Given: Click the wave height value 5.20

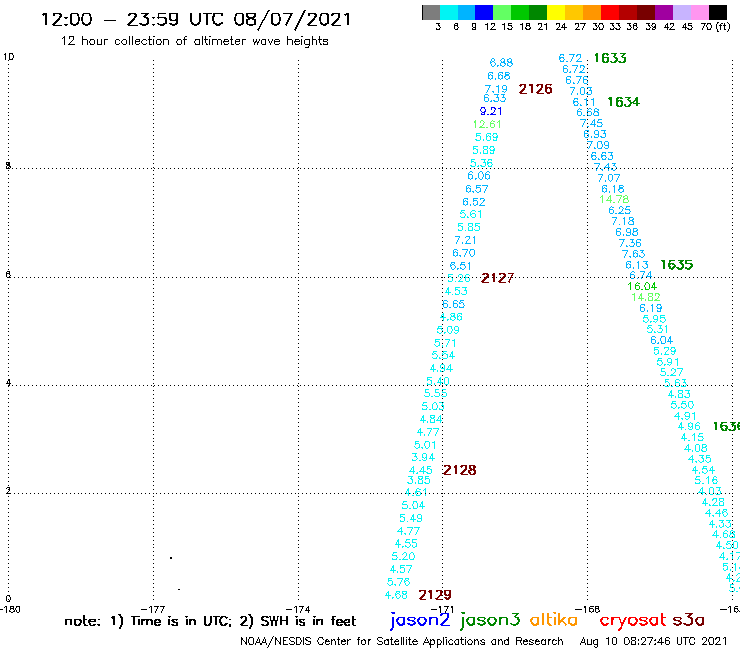Looking at the screenshot, I should pos(404,557).
